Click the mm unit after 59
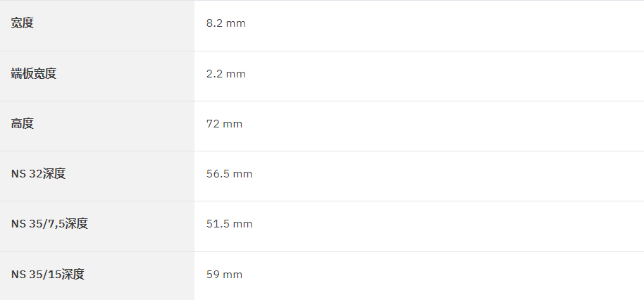The height and width of the screenshot is (300, 644). coord(233,275)
